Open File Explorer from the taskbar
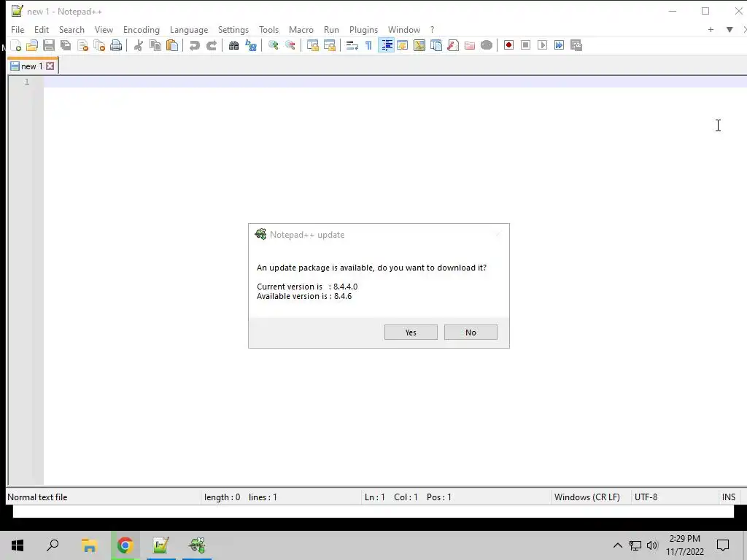747x560 pixels. [89, 545]
